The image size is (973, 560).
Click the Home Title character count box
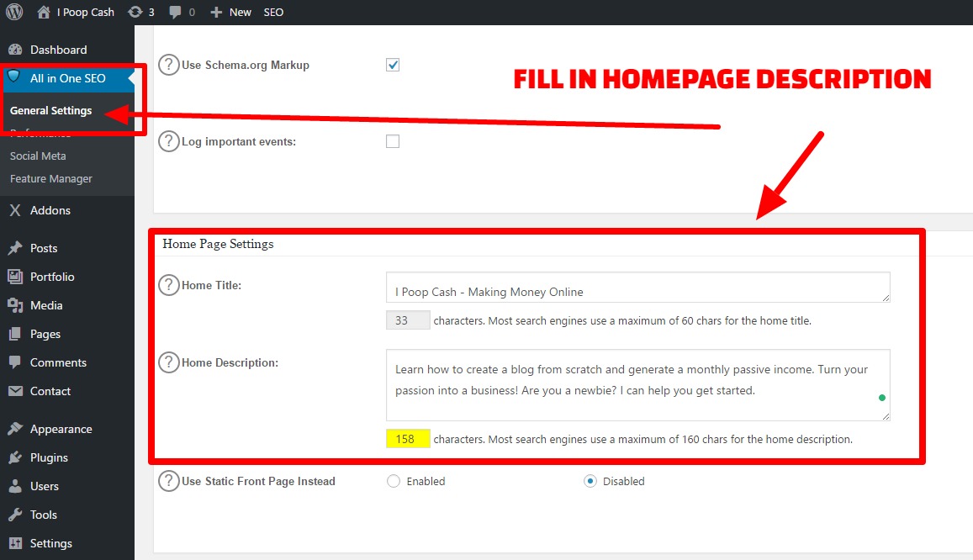408,320
